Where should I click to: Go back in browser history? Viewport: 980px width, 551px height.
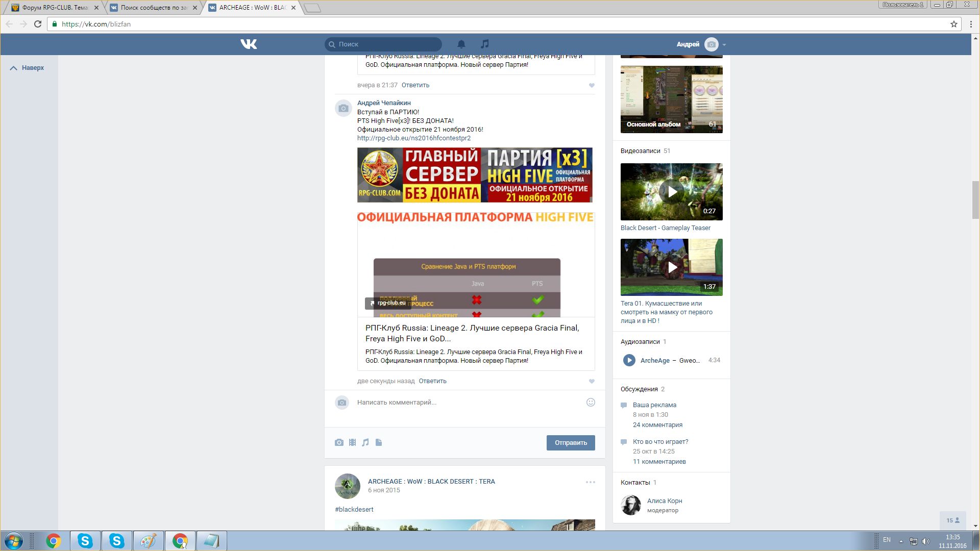pyautogui.click(x=9, y=24)
